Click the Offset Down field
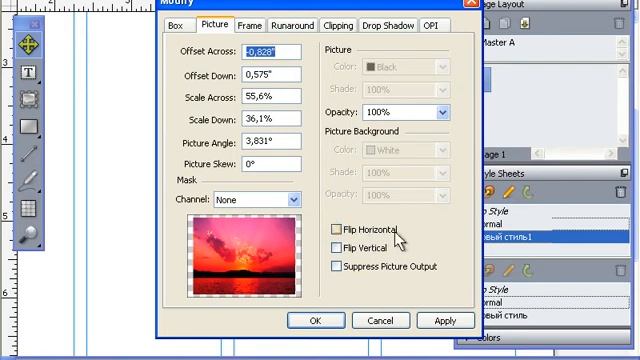The height and width of the screenshot is (360, 640). [271, 74]
